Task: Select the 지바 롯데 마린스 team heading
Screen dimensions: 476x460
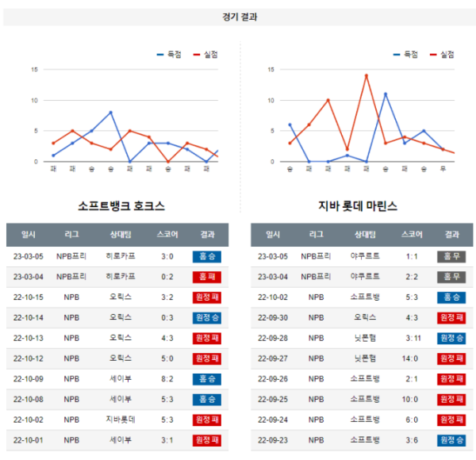Action: pyautogui.click(x=358, y=206)
